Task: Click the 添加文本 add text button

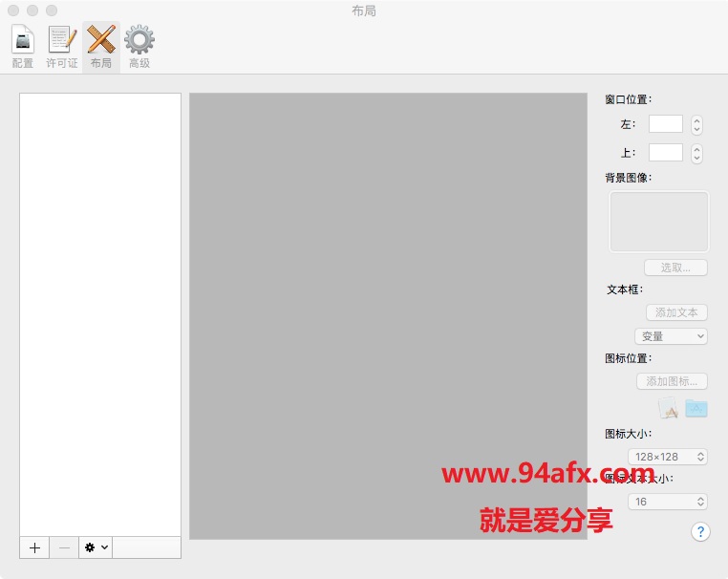Action: tap(676, 312)
